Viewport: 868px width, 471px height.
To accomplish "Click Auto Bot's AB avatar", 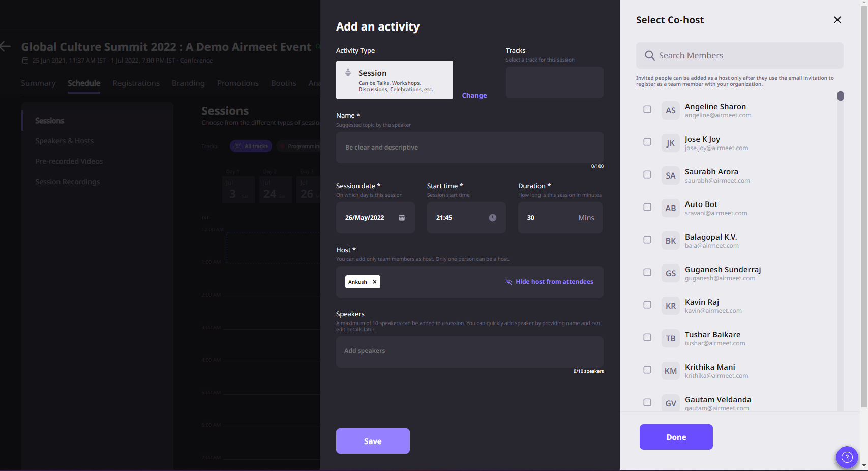I will point(671,208).
